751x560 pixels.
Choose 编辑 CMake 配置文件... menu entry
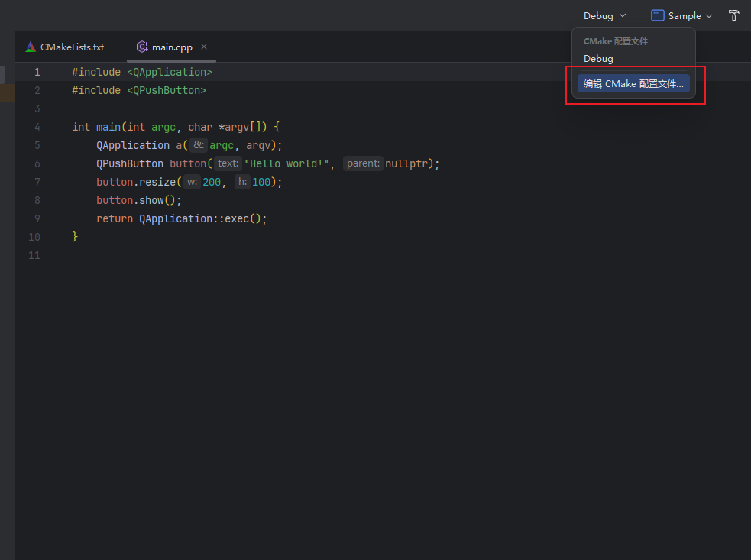click(633, 84)
